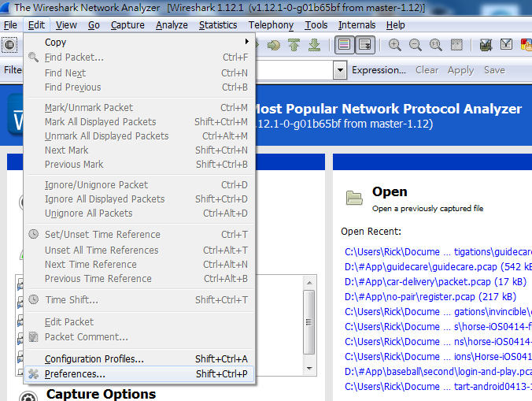Open recent file baseball login-and-play.pcap

point(438,372)
